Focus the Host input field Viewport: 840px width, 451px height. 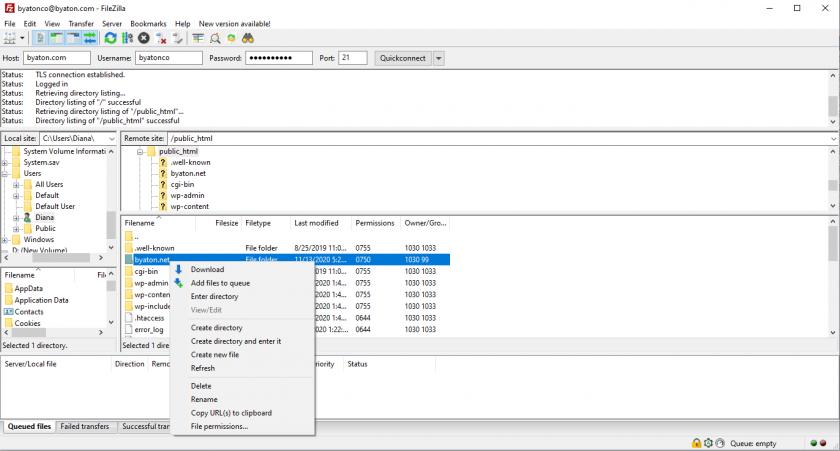click(57, 58)
